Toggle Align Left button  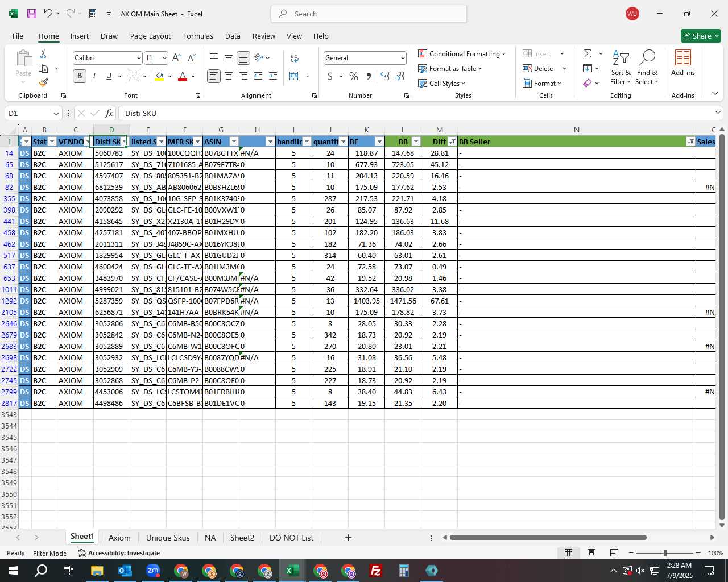point(214,76)
